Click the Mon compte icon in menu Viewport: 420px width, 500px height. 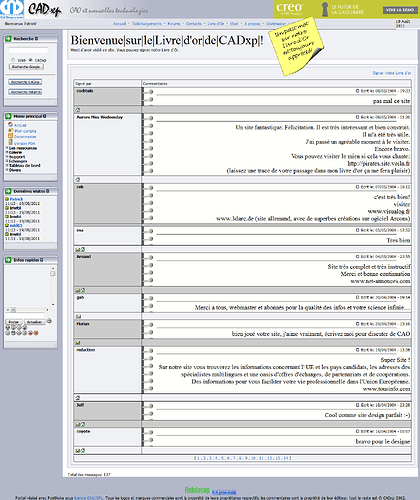coord(10,130)
